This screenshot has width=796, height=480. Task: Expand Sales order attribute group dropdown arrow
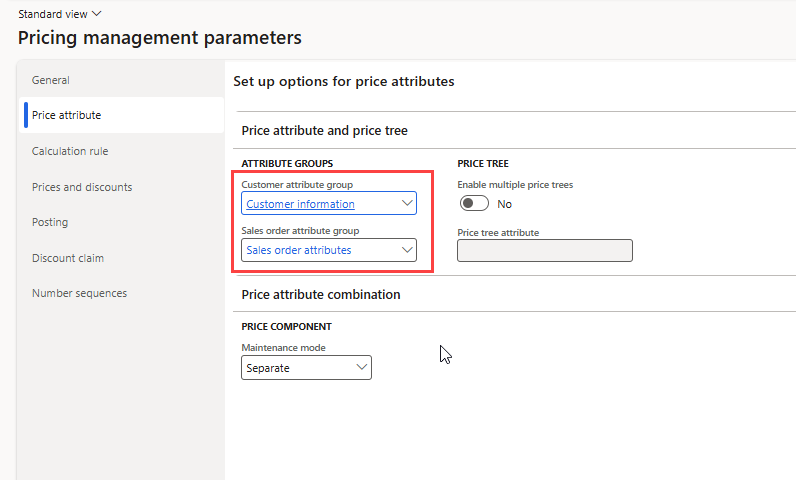[x=406, y=250]
